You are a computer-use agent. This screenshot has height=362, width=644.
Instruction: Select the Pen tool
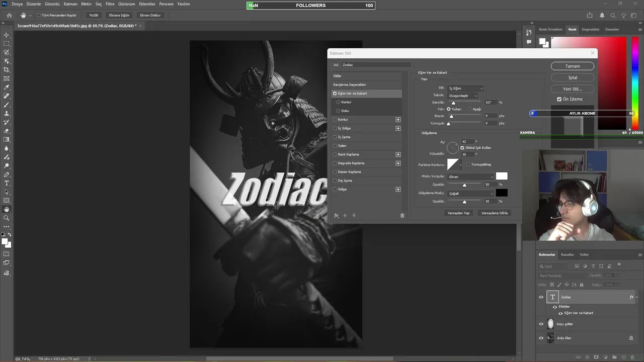[x=7, y=174]
